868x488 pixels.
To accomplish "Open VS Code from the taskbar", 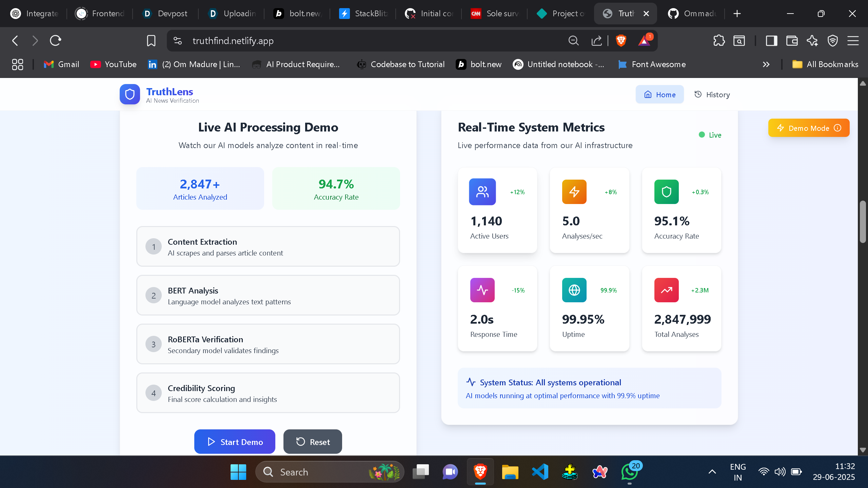I will [540, 472].
